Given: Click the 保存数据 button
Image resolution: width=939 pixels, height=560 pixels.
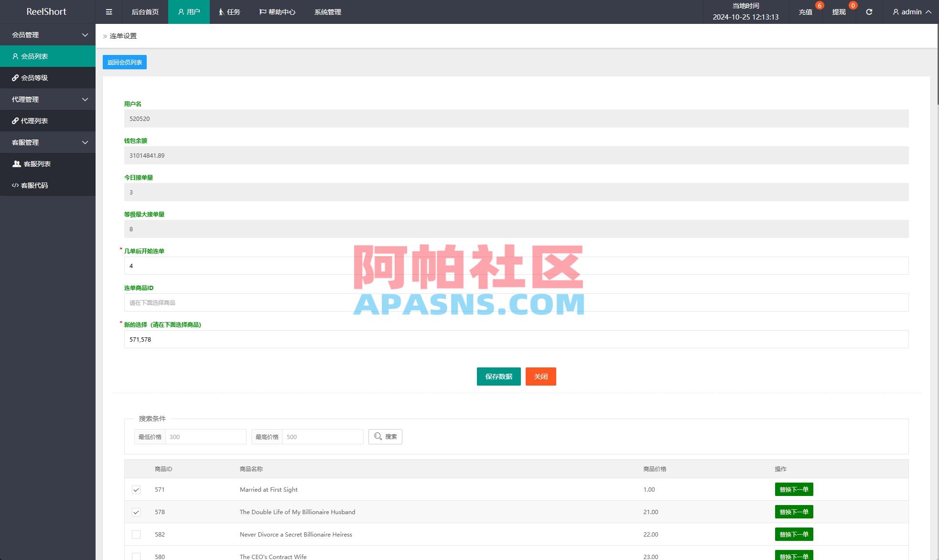Looking at the screenshot, I should coord(498,376).
